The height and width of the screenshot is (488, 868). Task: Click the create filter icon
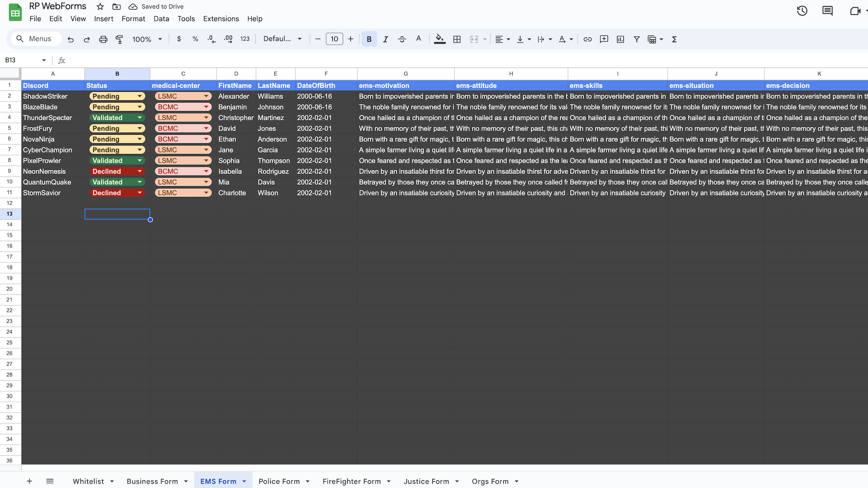637,39
